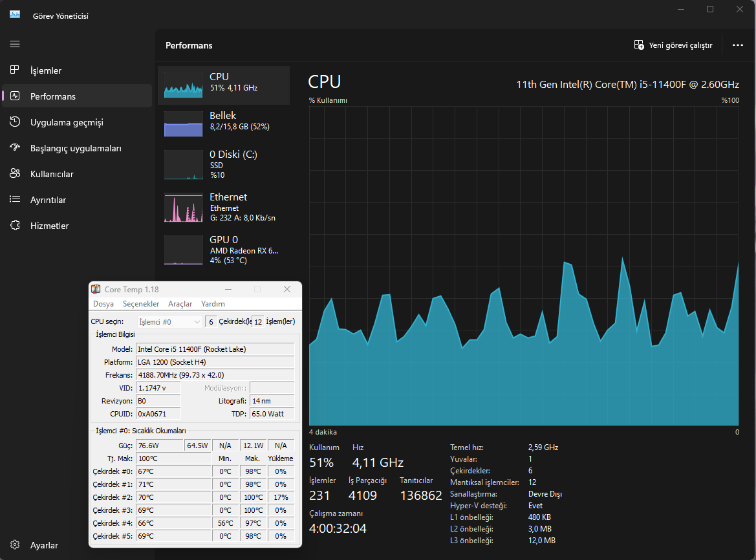The width and height of the screenshot is (756, 560).
Task: Open the Dosya menu in Core Temp
Action: pos(103,304)
